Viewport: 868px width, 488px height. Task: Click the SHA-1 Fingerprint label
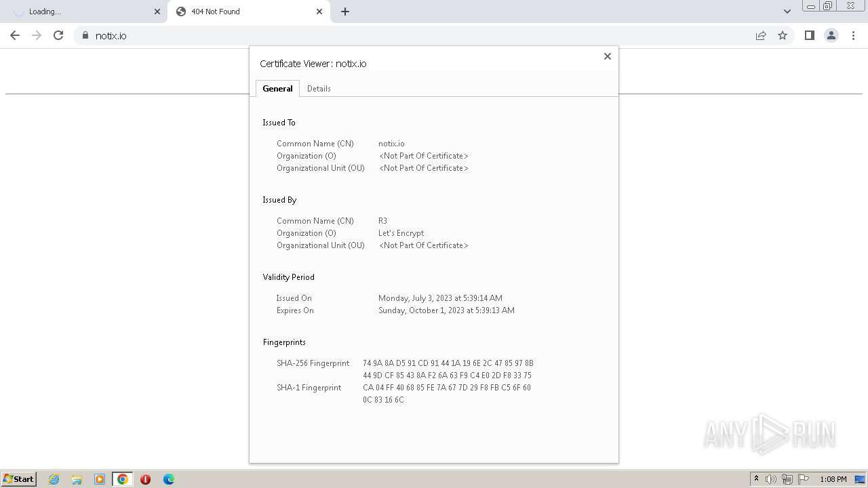(309, 388)
